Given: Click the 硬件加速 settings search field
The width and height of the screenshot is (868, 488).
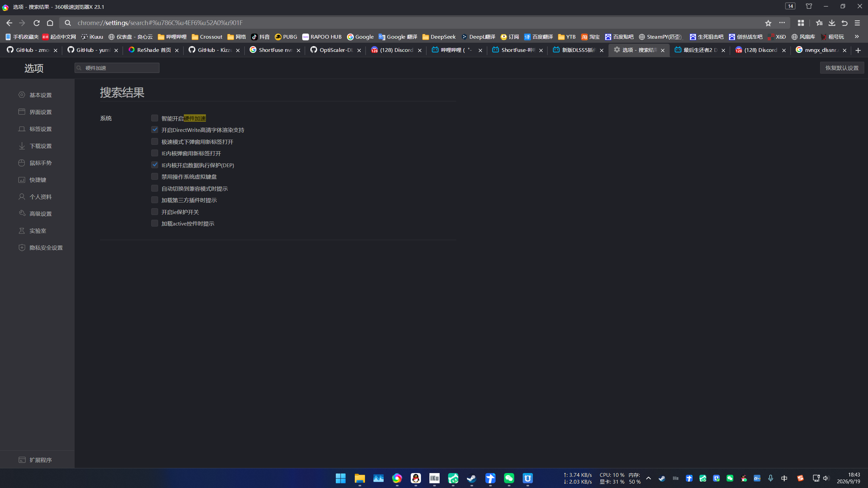Looking at the screenshot, I should 117,68.
